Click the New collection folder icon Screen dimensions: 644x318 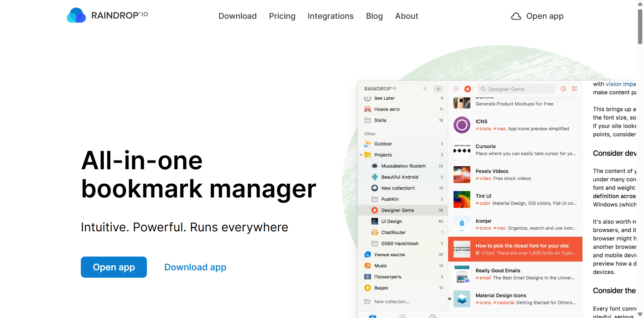pyautogui.click(x=368, y=302)
